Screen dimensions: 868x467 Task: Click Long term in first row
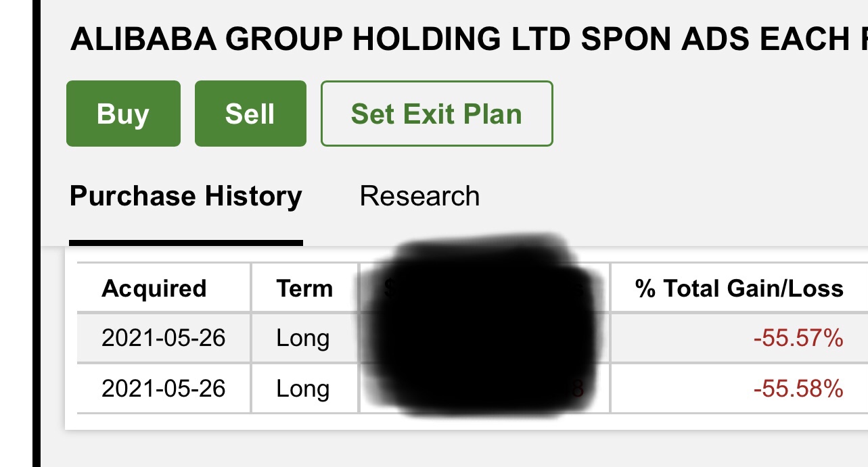point(303,338)
